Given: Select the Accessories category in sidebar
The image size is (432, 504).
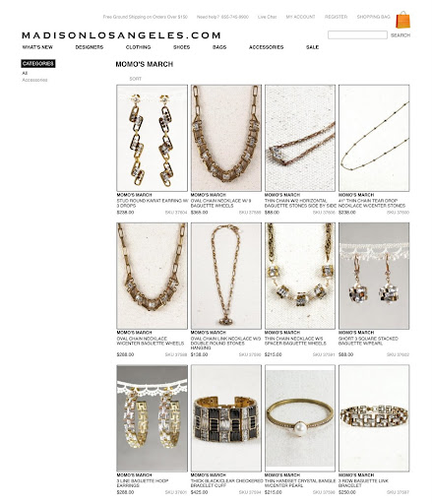Looking at the screenshot, I should (x=34, y=80).
